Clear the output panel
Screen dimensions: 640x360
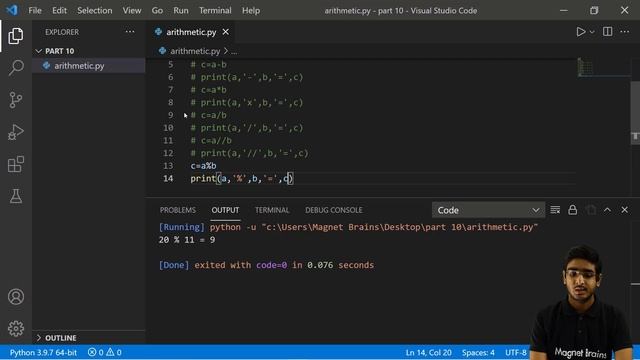[x=555, y=210]
